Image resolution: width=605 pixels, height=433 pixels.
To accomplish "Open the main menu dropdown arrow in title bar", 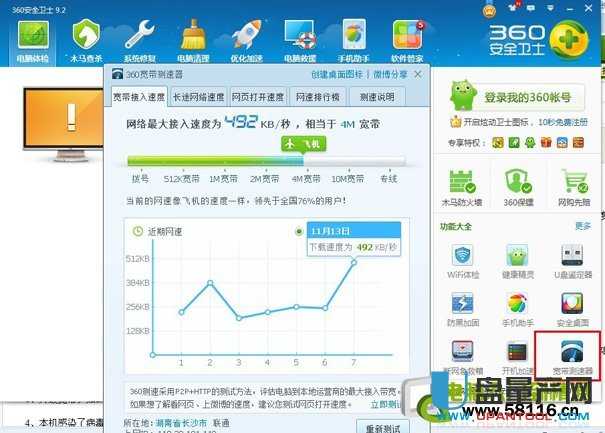I will [550, 8].
